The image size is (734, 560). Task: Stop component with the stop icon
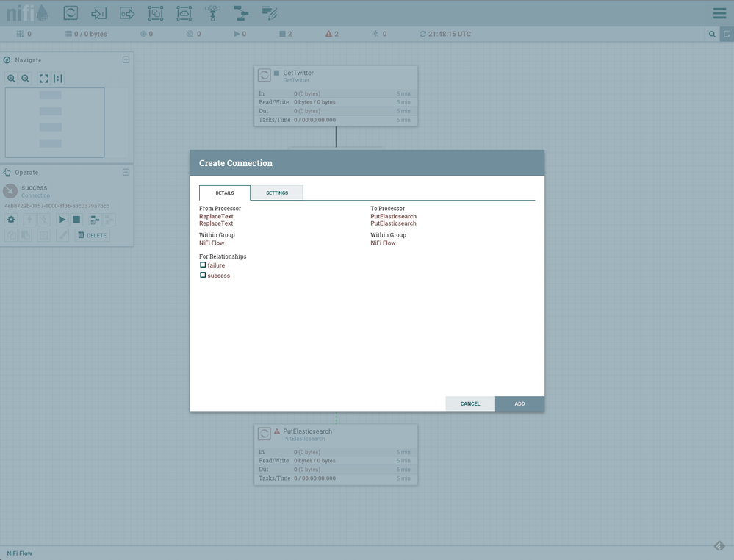[76, 220]
